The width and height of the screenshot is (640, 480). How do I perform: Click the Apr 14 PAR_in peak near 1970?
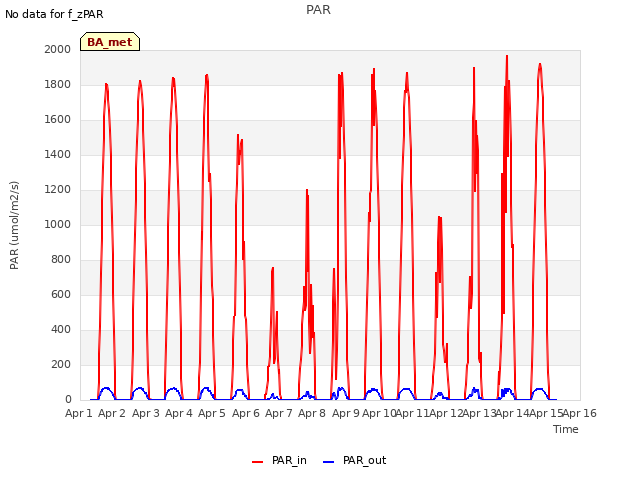point(507,56)
